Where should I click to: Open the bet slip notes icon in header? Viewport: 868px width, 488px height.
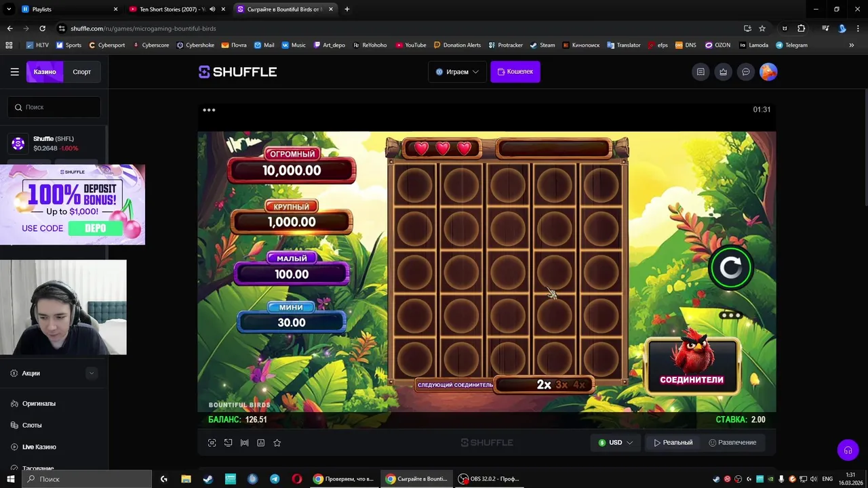701,72
